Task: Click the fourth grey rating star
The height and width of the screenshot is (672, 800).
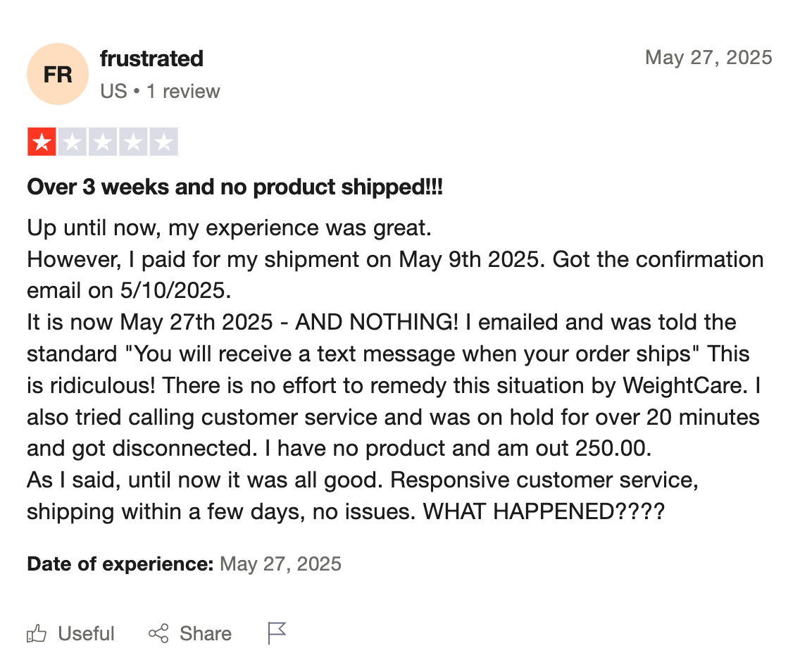Action: tap(133, 142)
